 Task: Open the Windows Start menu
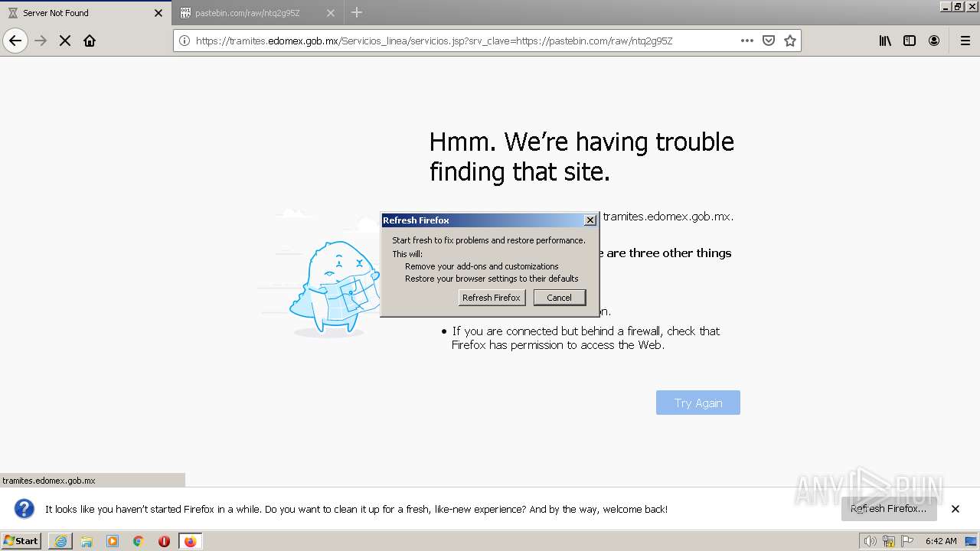pyautogui.click(x=21, y=541)
